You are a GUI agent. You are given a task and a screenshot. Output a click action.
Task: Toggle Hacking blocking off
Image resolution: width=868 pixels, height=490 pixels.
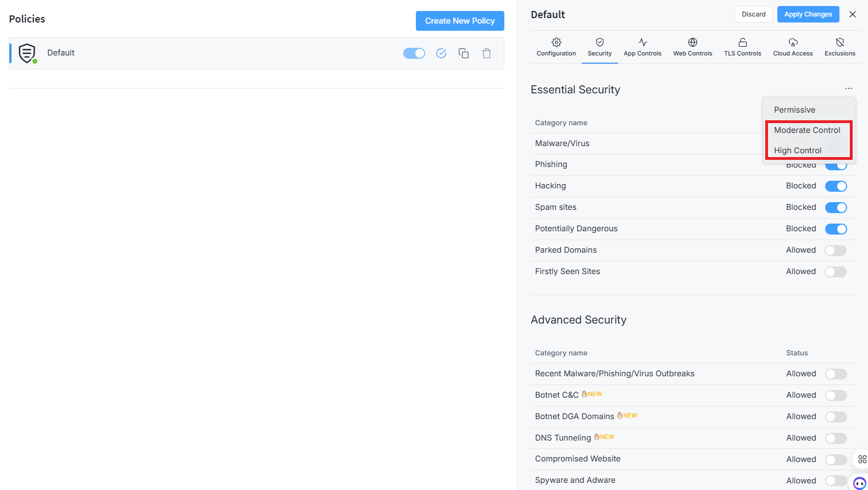[836, 186]
